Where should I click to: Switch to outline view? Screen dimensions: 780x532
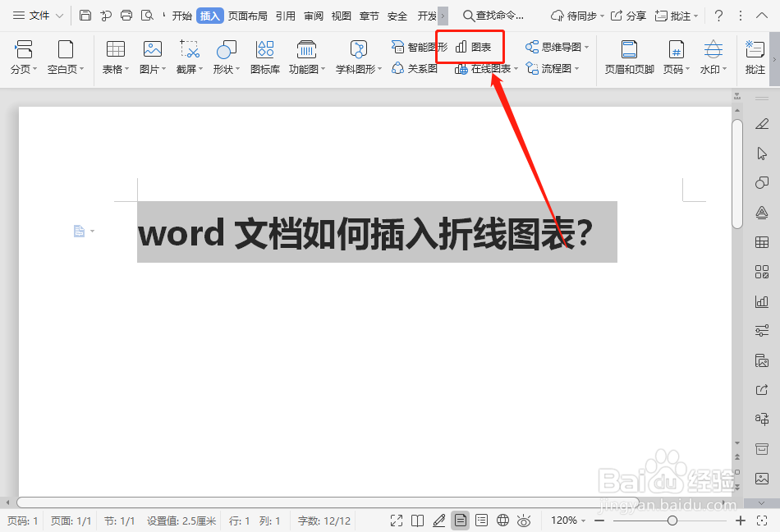[x=481, y=521]
